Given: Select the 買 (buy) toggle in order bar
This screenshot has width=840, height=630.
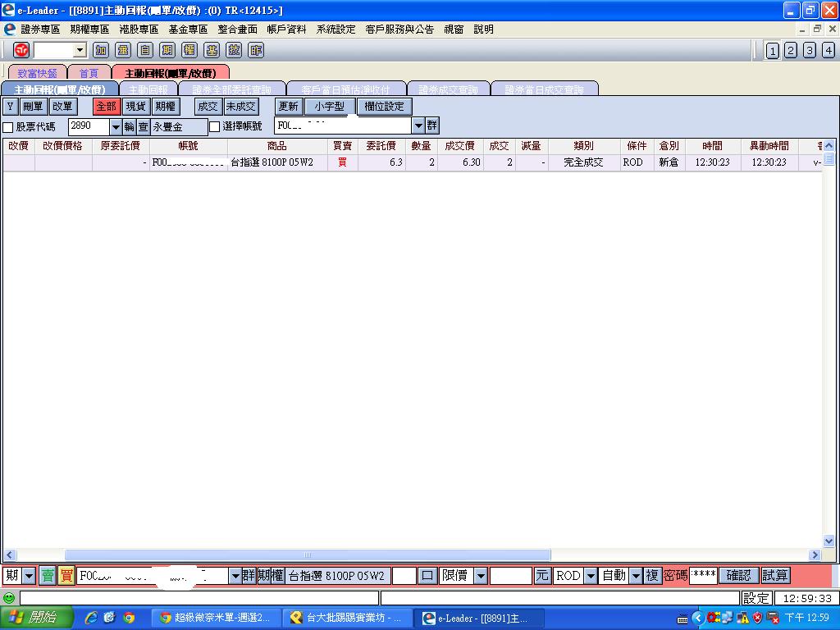Looking at the screenshot, I should pyautogui.click(x=66, y=575).
